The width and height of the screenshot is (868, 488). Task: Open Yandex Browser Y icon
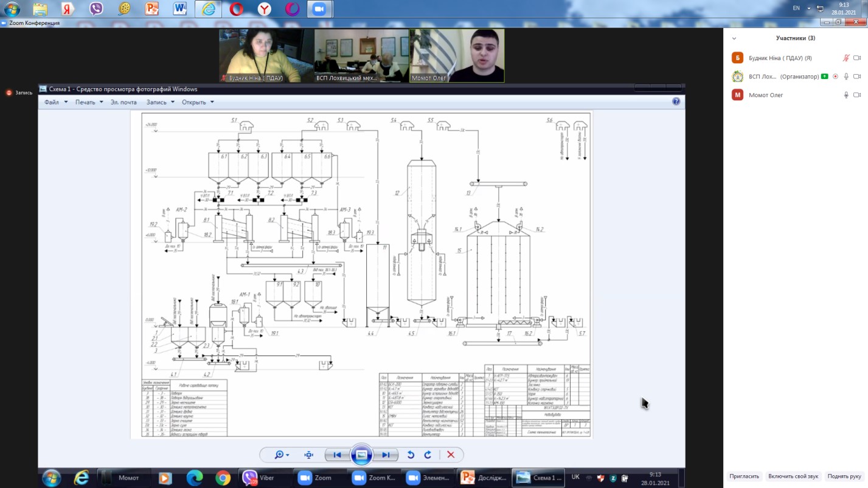265,9
